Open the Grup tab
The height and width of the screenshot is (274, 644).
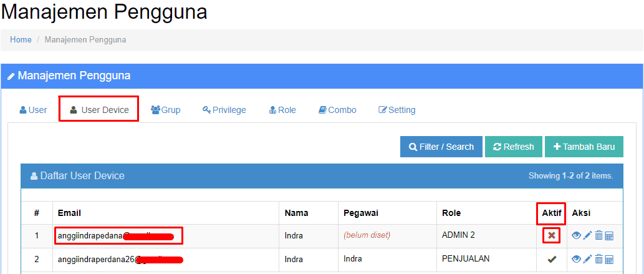click(165, 110)
